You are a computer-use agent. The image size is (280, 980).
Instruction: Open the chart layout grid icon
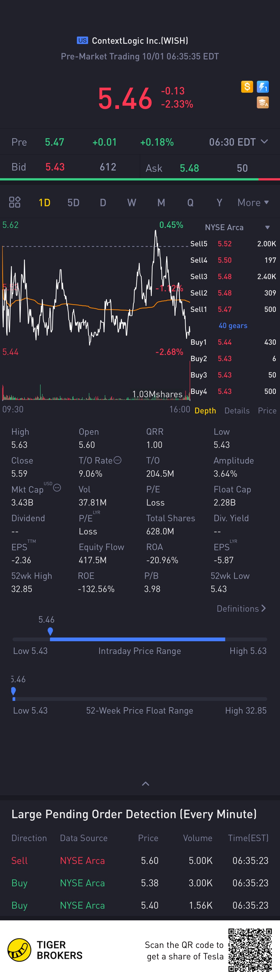pyautogui.click(x=15, y=202)
